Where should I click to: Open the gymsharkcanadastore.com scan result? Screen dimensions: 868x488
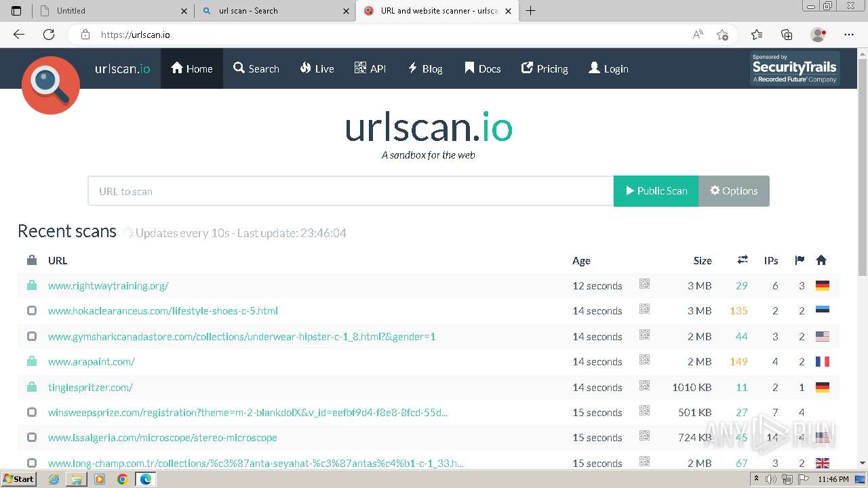(x=241, y=336)
